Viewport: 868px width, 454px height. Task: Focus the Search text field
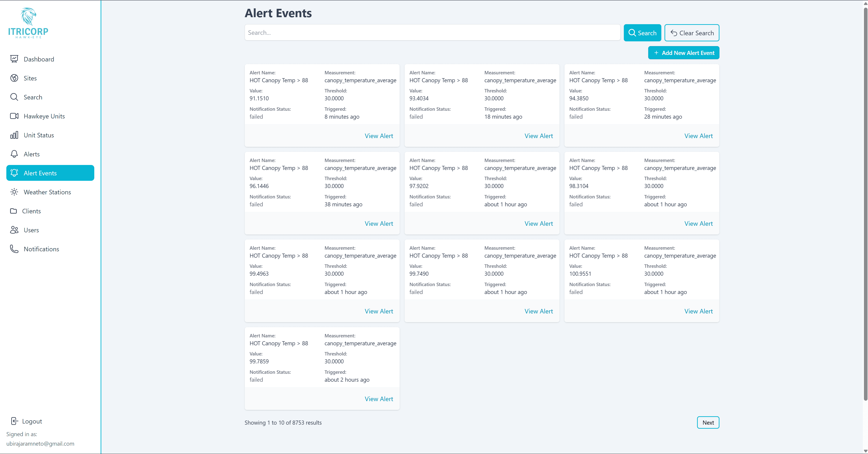pyautogui.click(x=432, y=33)
